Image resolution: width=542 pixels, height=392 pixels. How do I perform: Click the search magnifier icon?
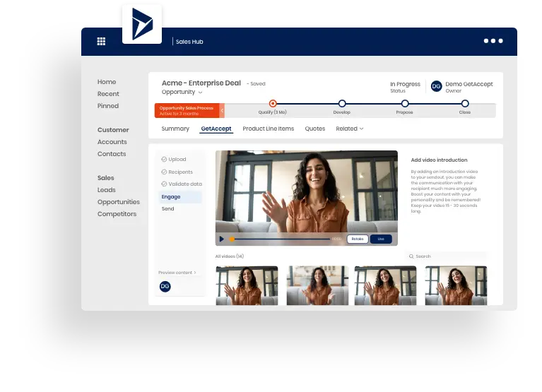[411, 256]
